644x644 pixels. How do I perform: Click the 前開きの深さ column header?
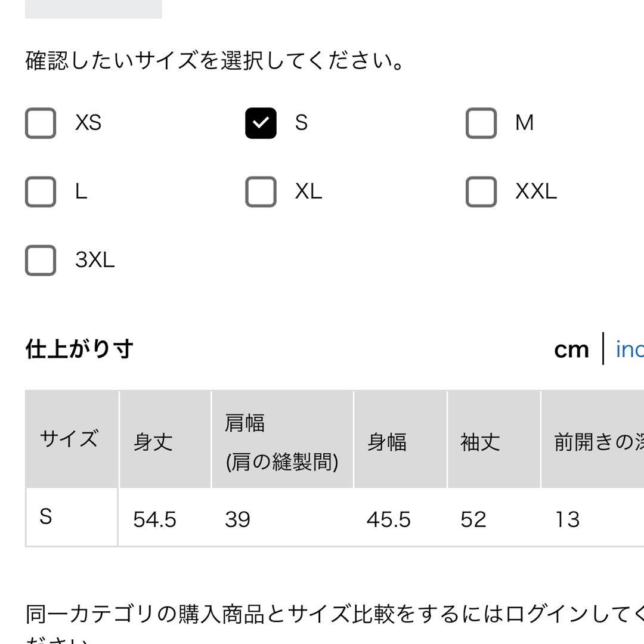[x=593, y=439]
